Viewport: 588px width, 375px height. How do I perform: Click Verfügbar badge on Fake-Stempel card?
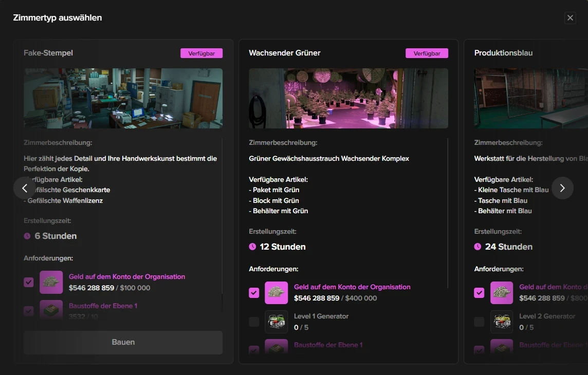tap(201, 53)
